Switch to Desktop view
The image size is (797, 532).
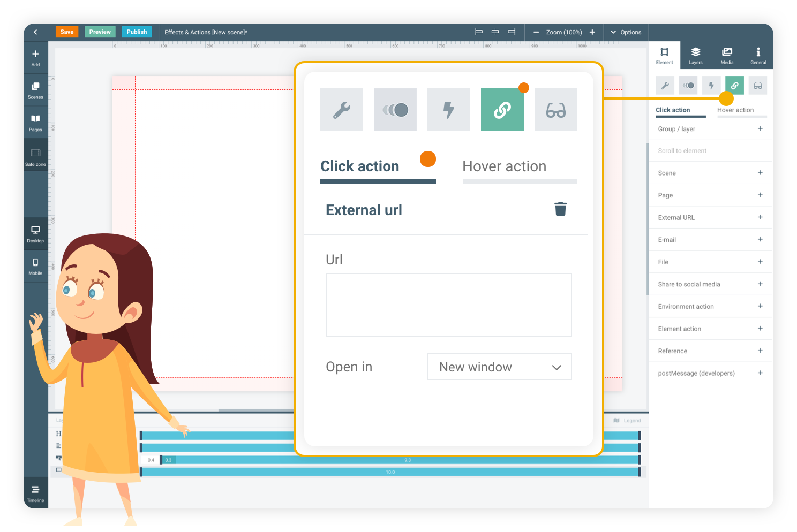pos(35,233)
